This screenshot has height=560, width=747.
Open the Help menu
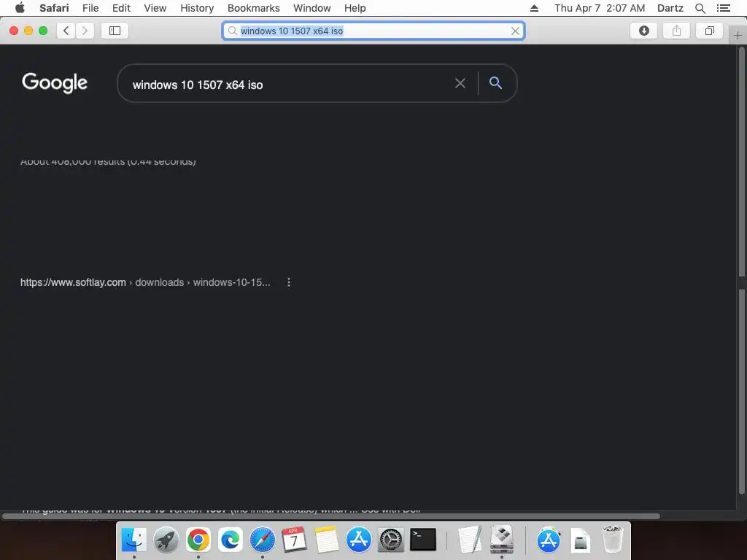[355, 8]
